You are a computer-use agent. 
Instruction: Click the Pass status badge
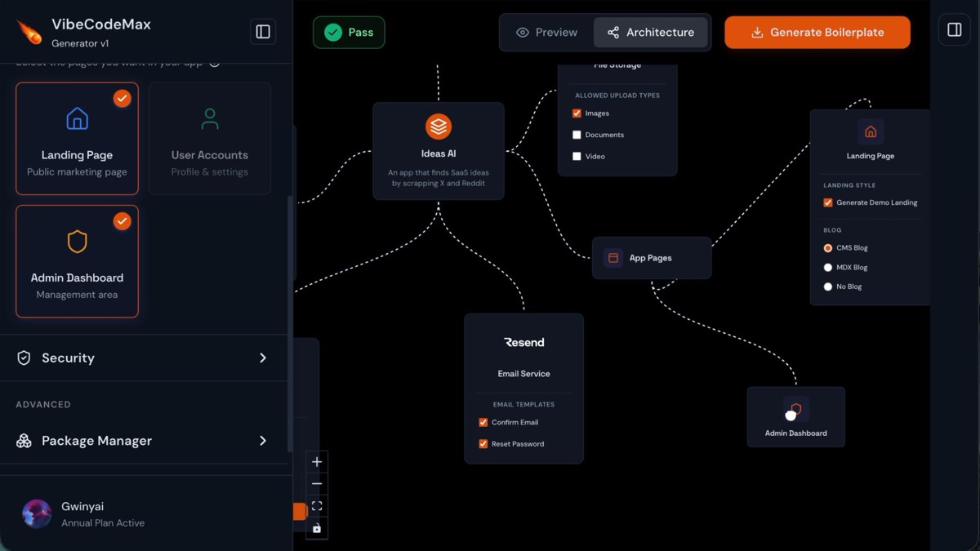click(349, 33)
